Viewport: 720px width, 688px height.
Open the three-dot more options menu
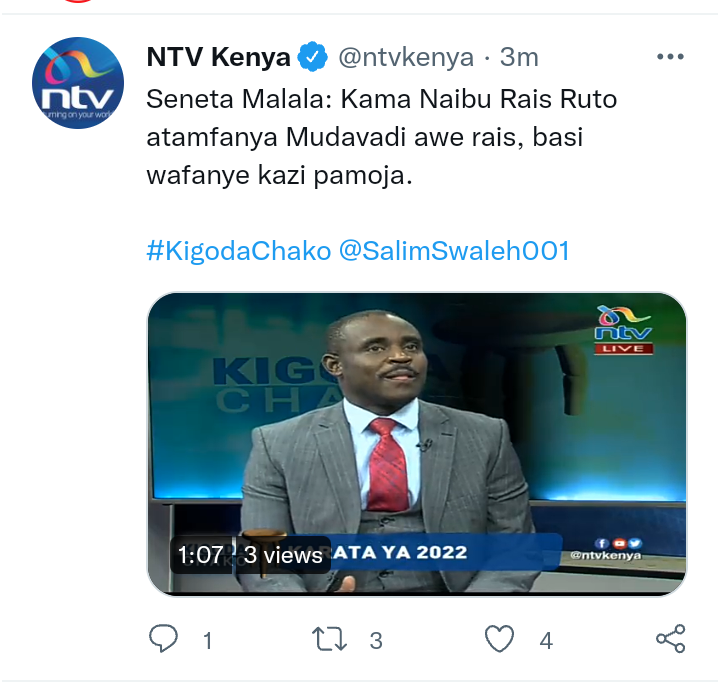(x=670, y=57)
